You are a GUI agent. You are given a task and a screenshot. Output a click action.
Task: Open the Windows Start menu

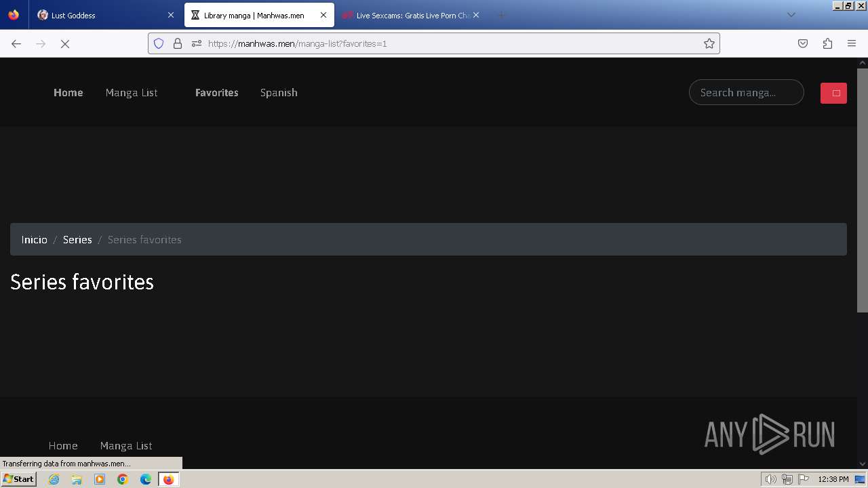19,479
